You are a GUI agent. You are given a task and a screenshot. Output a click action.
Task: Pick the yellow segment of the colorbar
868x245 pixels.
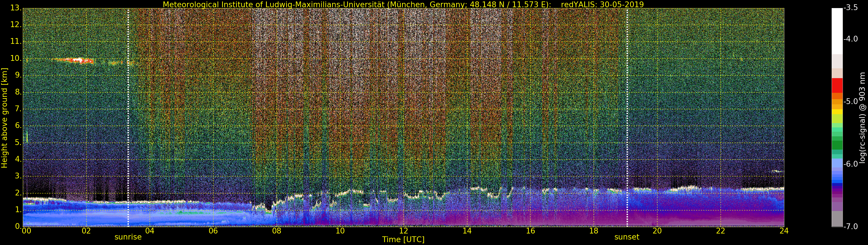pyautogui.click(x=837, y=112)
